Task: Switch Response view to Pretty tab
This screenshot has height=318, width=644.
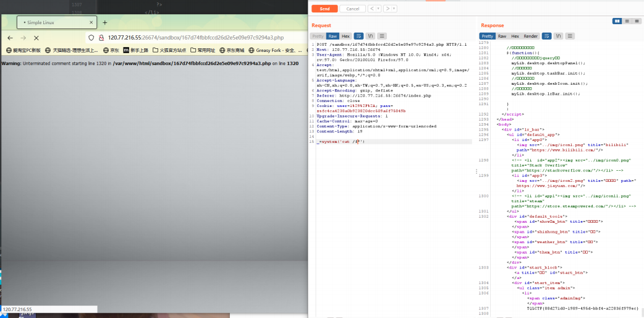Action: point(488,37)
